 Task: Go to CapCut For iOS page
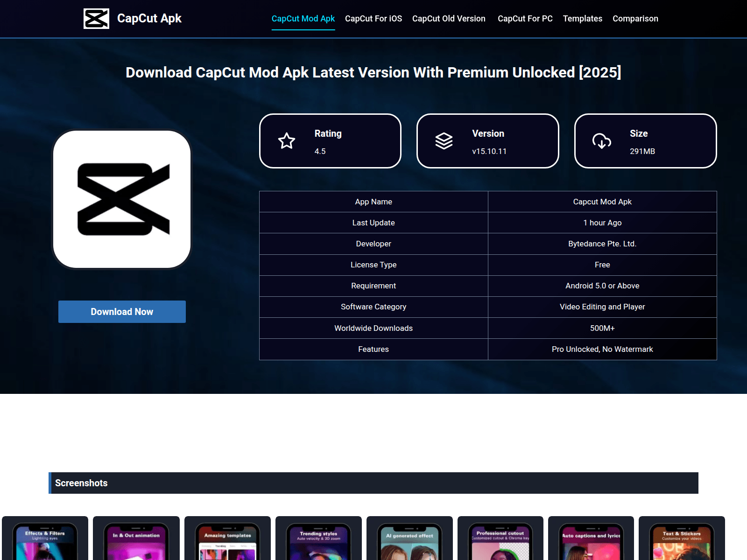coord(373,19)
